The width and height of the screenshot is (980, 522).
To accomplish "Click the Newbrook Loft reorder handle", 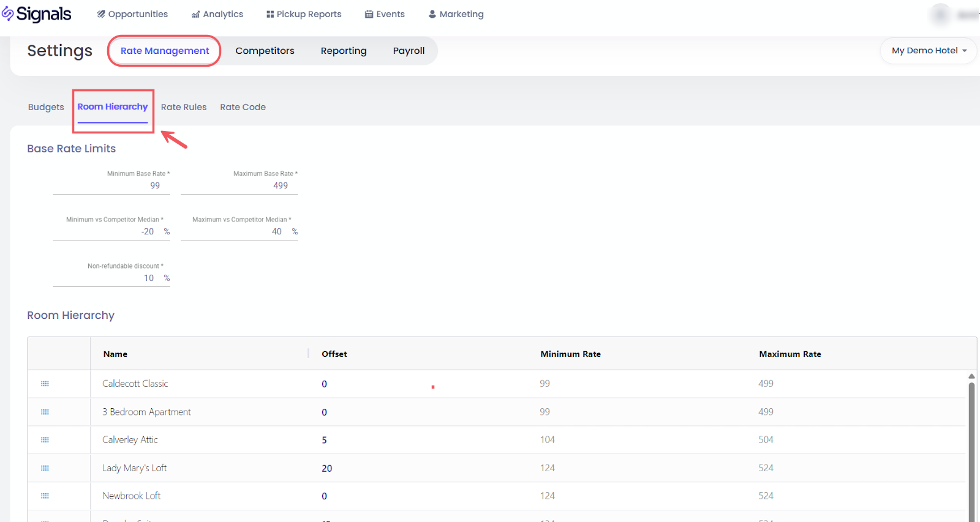I will 45,496.
